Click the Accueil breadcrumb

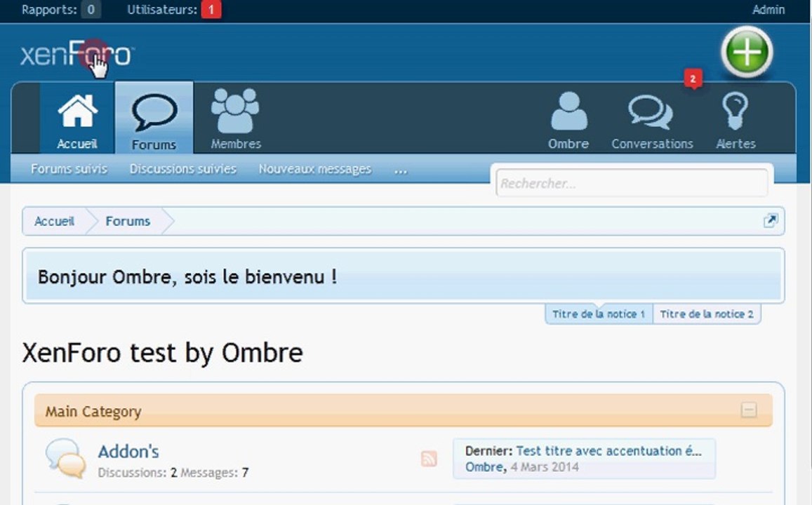(54, 222)
